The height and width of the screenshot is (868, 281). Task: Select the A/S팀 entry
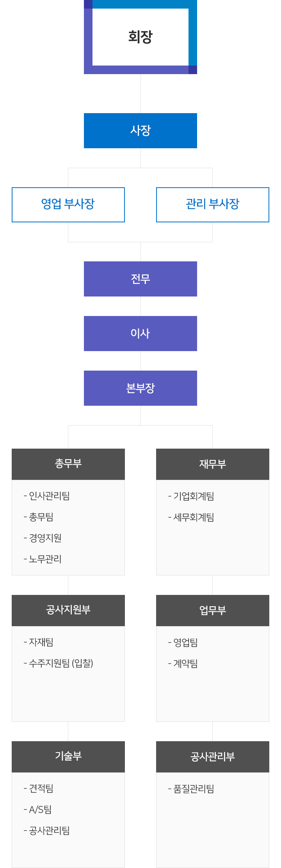tap(40, 809)
